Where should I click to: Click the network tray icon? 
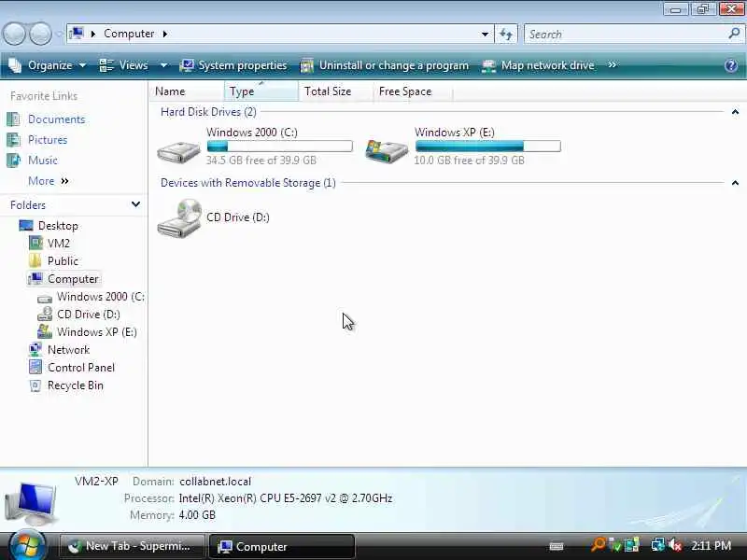coord(657,545)
